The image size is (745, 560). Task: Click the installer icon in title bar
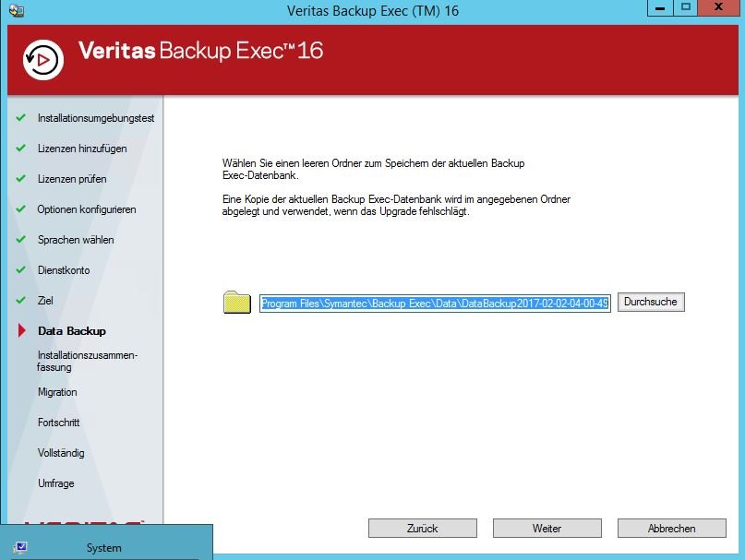coord(16,10)
